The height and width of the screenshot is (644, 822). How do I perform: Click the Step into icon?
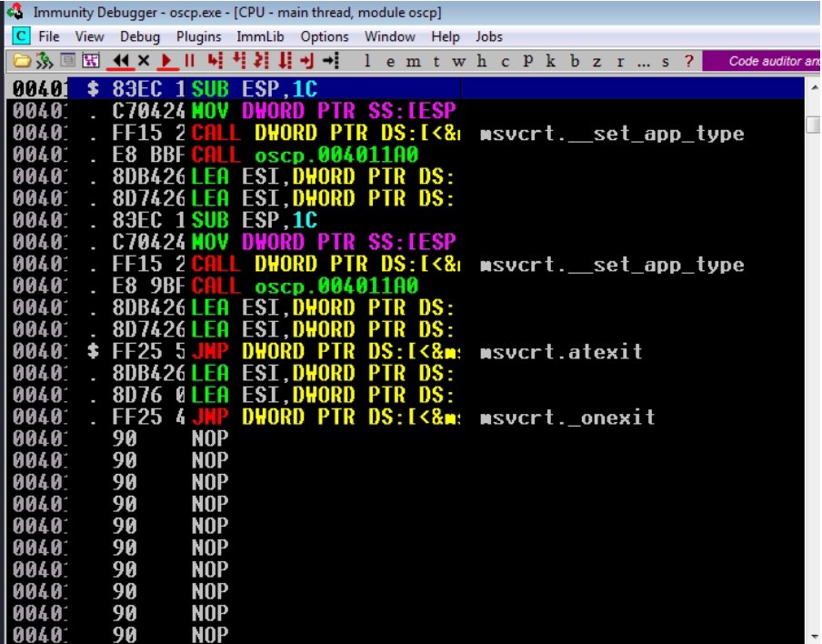pos(215,61)
